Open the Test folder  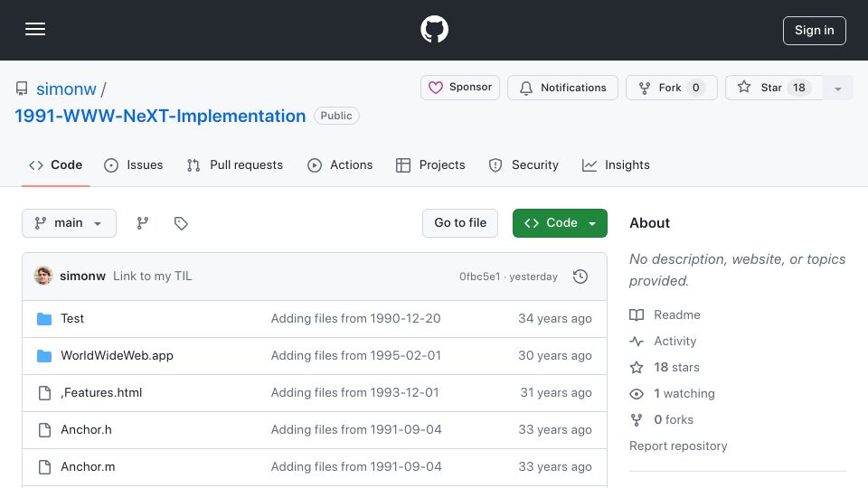72,319
